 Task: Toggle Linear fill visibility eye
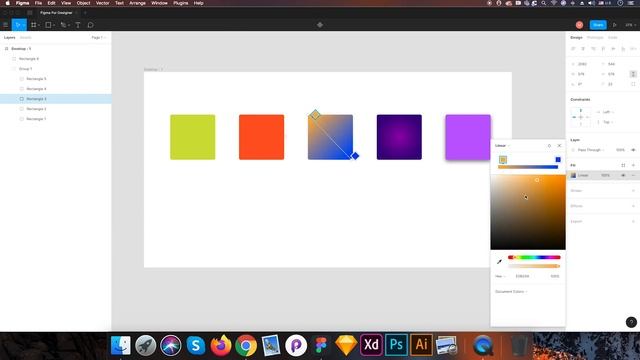[x=623, y=176]
